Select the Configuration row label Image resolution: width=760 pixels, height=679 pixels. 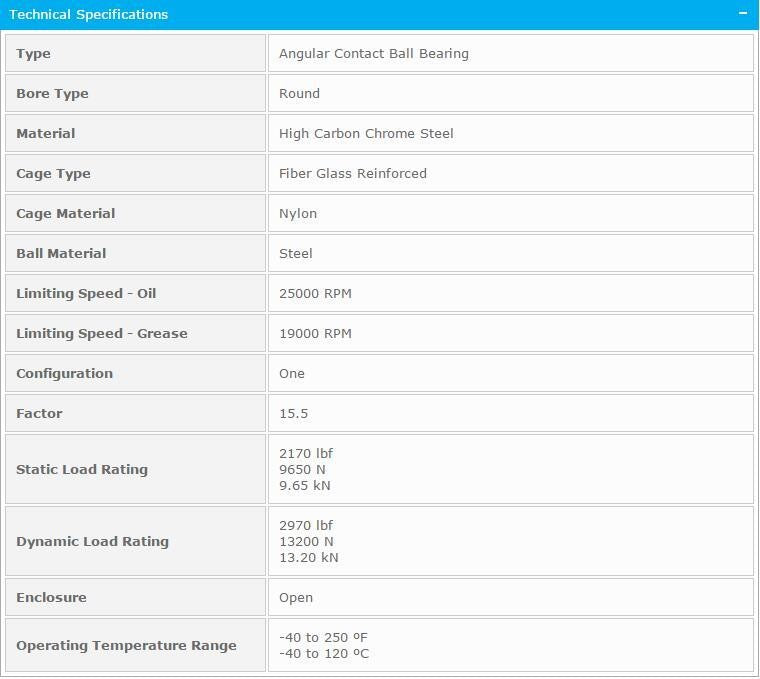pos(64,374)
